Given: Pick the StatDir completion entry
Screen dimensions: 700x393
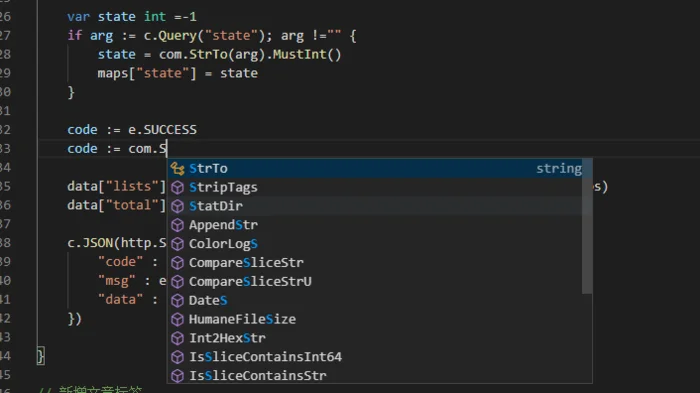Looking at the screenshot, I should point(375,206).
